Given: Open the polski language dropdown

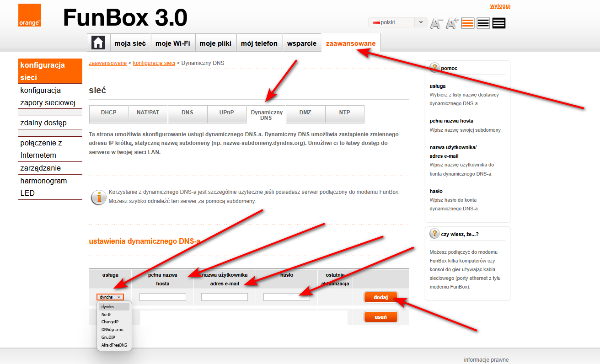Looking at the screenshot, I should pyautogui.click(x=397, y=22).
